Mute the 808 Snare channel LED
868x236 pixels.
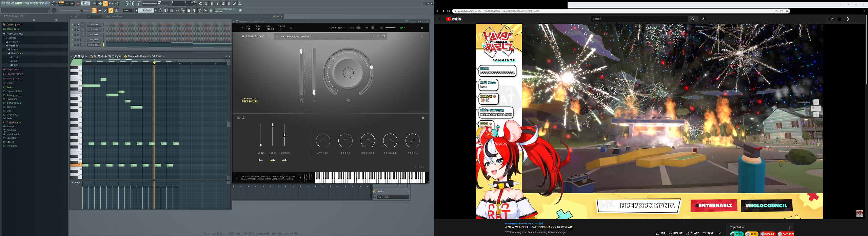click(x=72, y=40)
